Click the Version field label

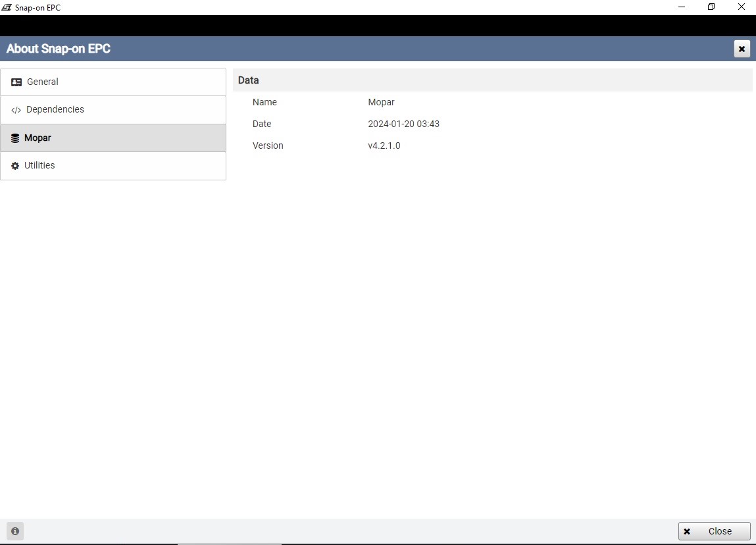point(268,145)
